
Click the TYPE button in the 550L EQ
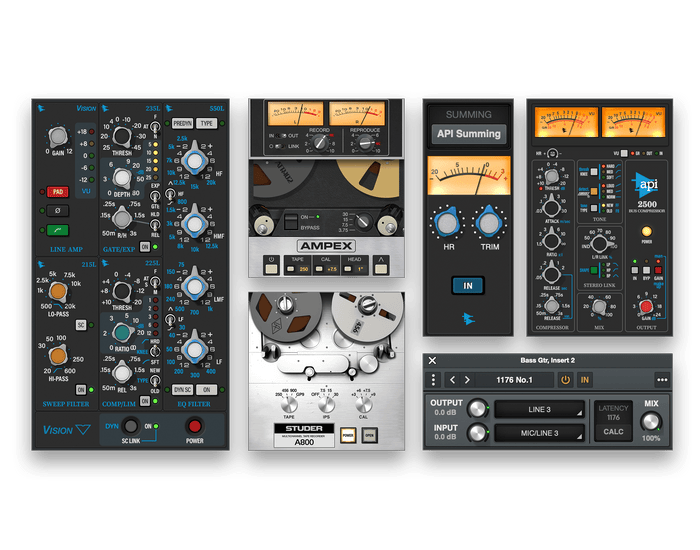pos(206,123)
